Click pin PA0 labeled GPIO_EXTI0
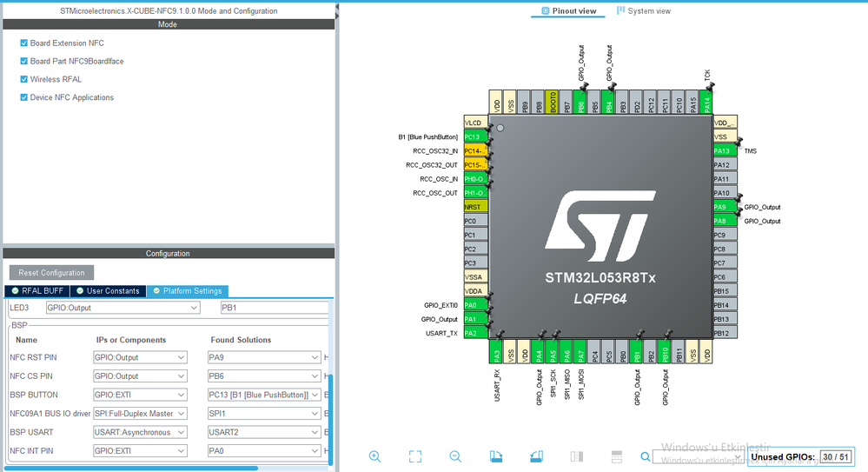Viewport: 868px width, 472px height. (x=475, y=305)
